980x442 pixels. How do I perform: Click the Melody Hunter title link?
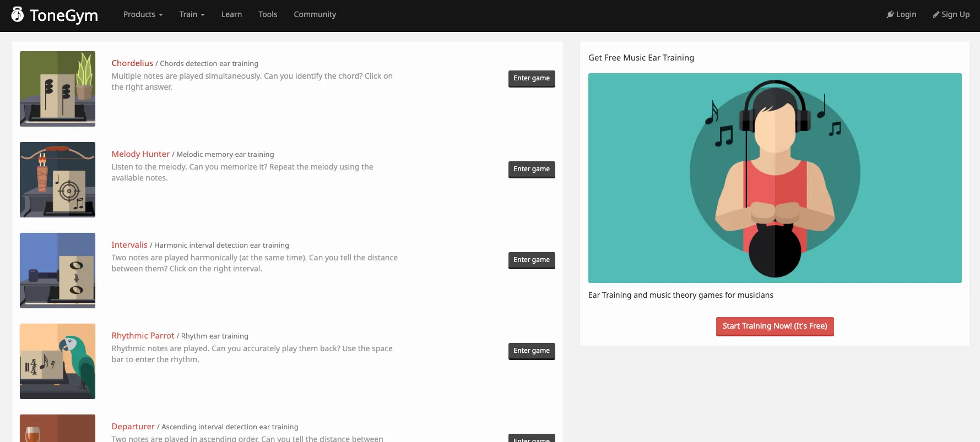click(140, 154)
